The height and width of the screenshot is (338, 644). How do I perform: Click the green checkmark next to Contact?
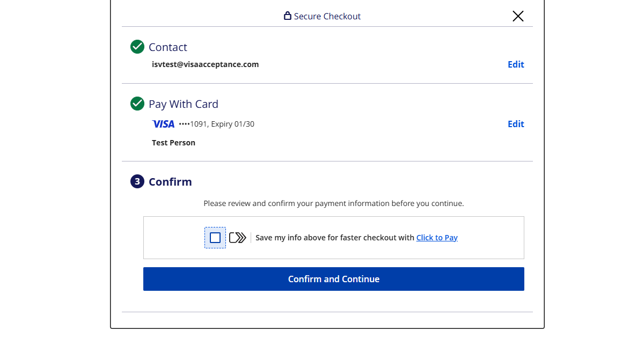point(137,47)
